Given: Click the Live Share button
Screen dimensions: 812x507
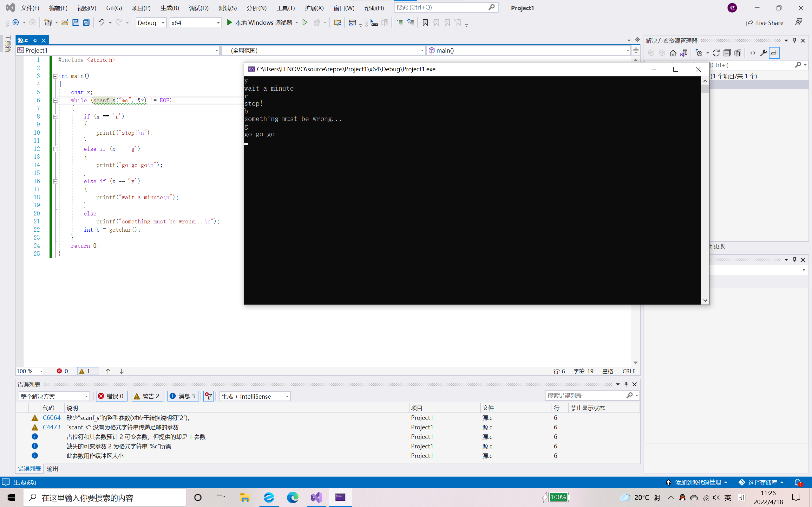Looking at the screenshot, I should [x=765, y=23].
